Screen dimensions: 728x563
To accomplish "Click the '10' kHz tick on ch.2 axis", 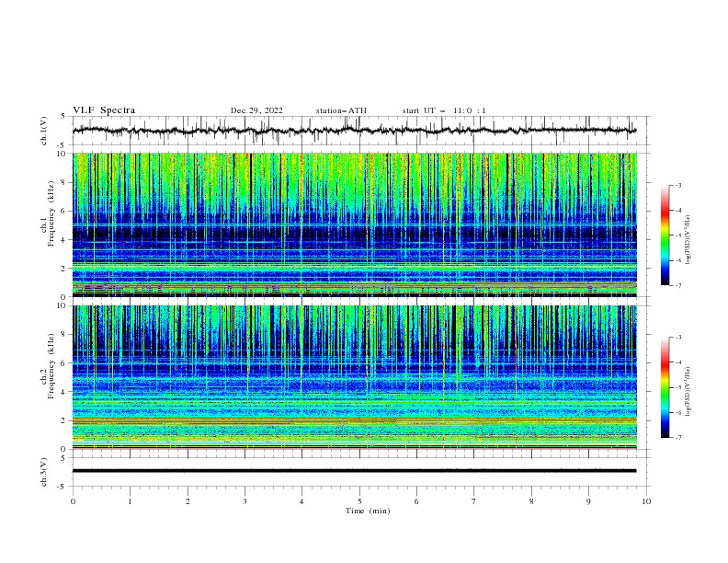I will point(63,305).
